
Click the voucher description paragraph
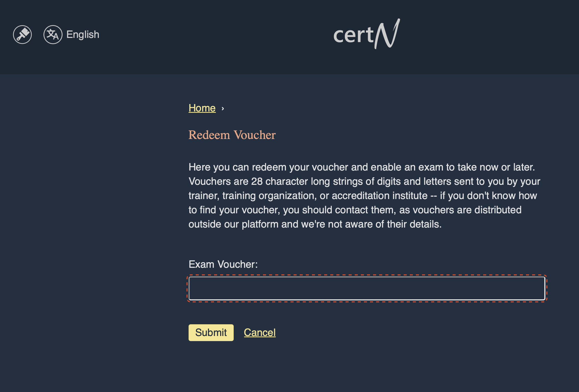click(x=364, y=196)
